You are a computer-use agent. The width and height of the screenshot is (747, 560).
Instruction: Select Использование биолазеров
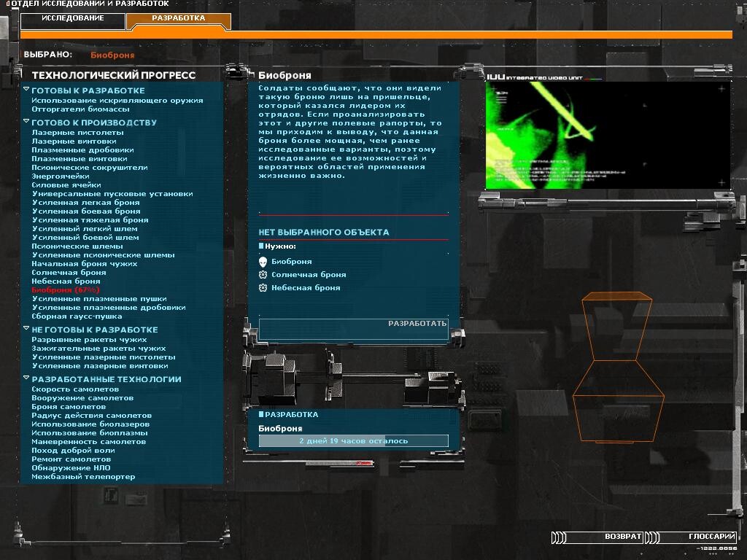coord(90,424)
